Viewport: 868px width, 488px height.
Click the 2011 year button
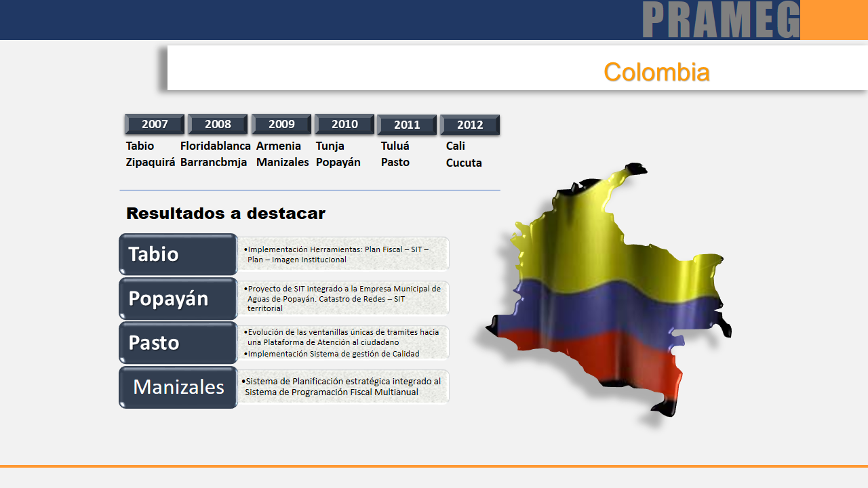(x=407, y=125)
